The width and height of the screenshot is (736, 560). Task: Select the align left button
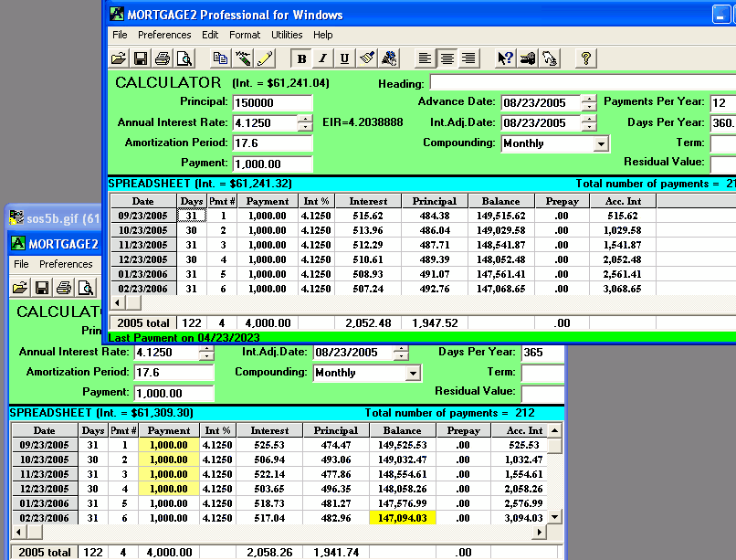(425, 58)
